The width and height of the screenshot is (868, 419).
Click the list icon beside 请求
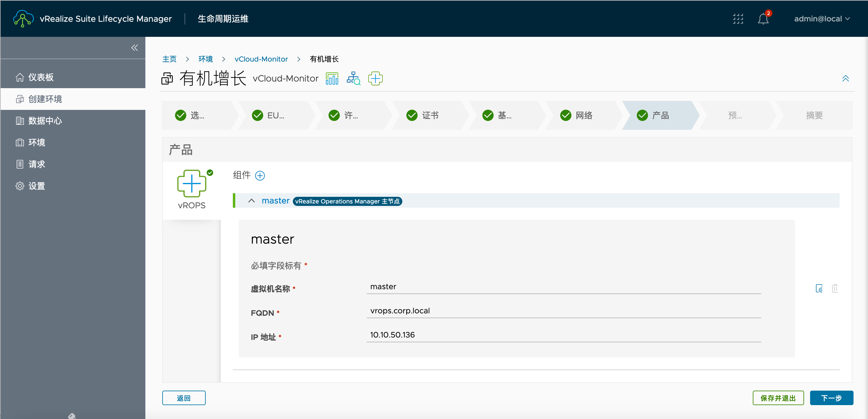coord(20,164)
